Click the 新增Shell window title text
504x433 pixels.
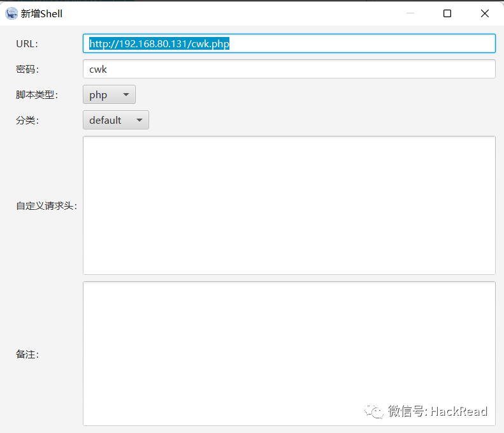(x=41, y=13)
